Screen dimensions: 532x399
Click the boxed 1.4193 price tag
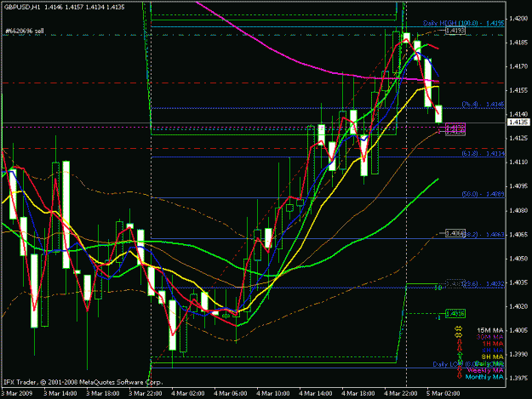coord(455,31)
